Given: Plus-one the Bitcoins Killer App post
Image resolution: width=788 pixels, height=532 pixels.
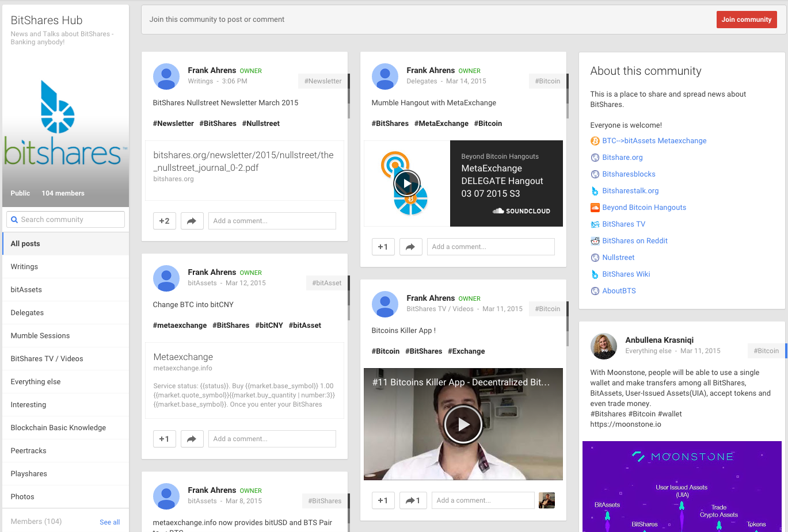Looking at the screenshot, I should pos(383,500).
